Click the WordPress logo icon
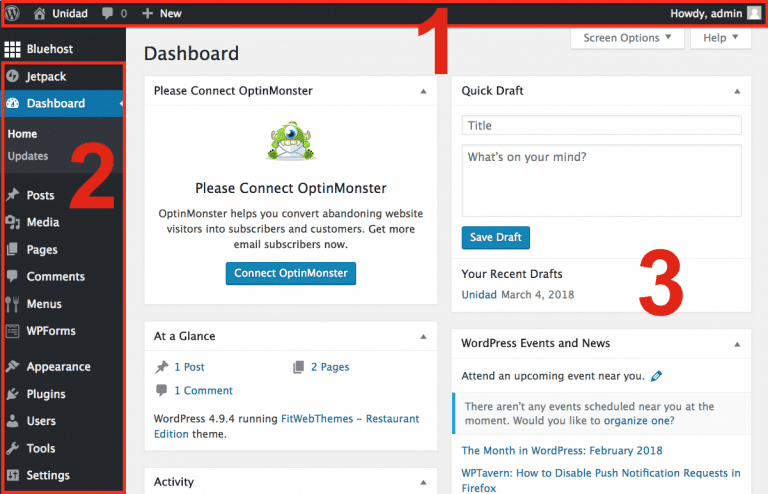Viewport: 768px width, 494px height. [x=12, y=13]
